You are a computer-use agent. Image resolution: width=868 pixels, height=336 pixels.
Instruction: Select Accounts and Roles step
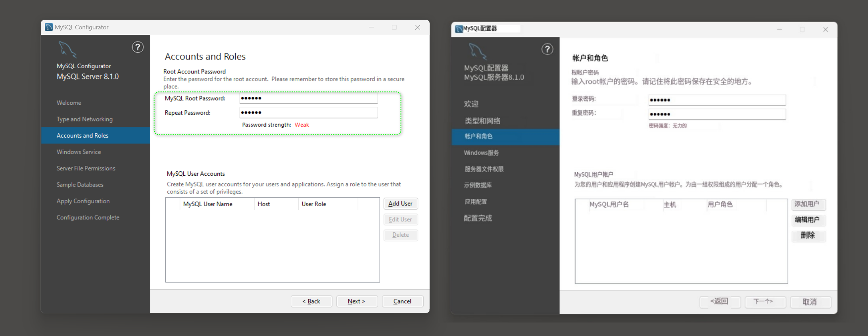pos(95,135)
